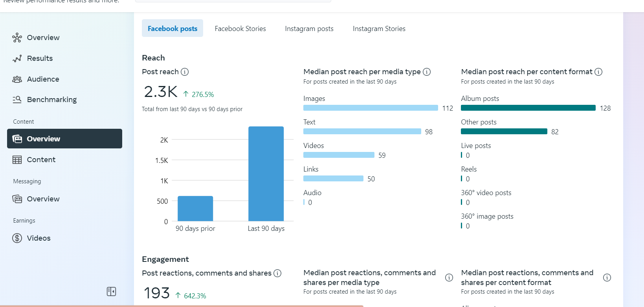Click the Results graph icon in sidebar
This screenshot has width=644, height=307.
point(17,58)
